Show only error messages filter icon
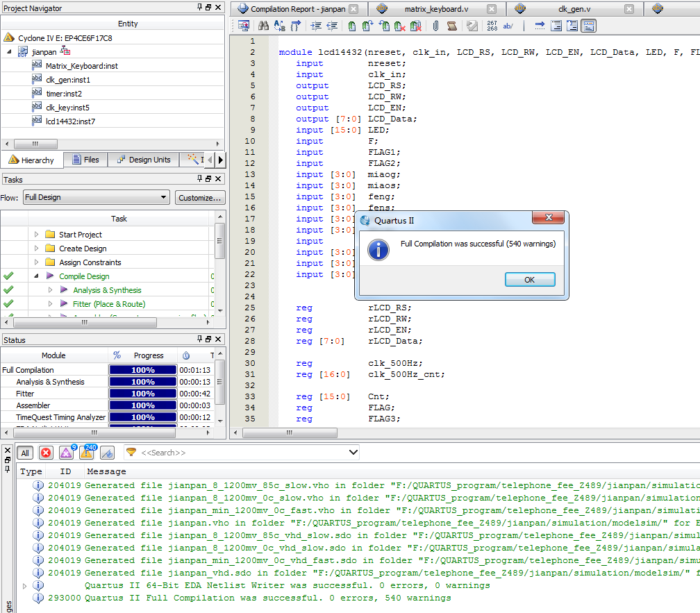This screenshot has height=613, width=700. click(46, 453)
